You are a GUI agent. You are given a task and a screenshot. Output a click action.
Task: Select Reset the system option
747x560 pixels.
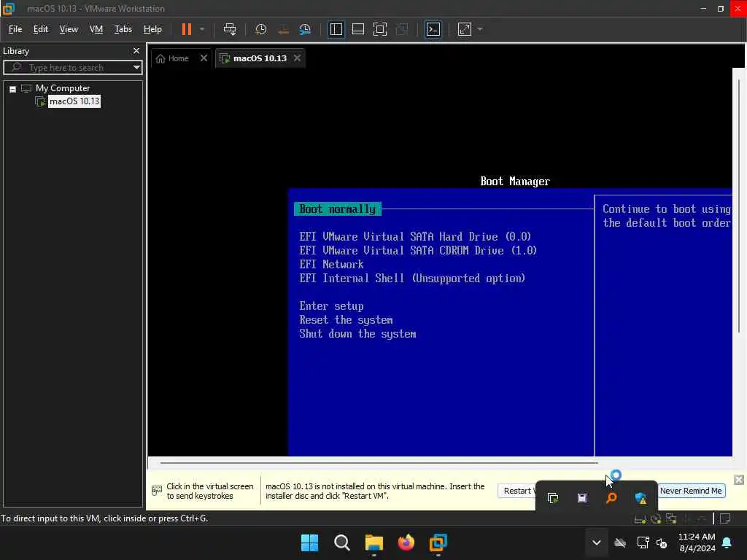pyautogui.click(x=346, y=319)
